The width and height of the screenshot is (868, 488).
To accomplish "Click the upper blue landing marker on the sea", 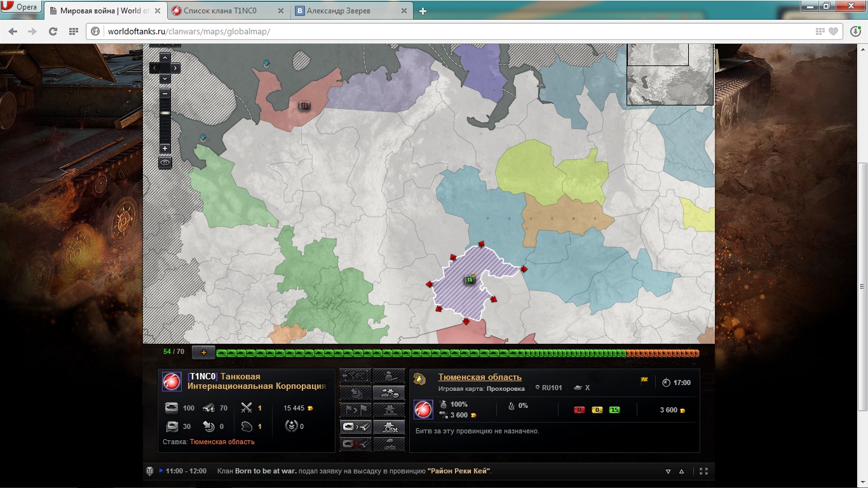I will pos(266,63).
